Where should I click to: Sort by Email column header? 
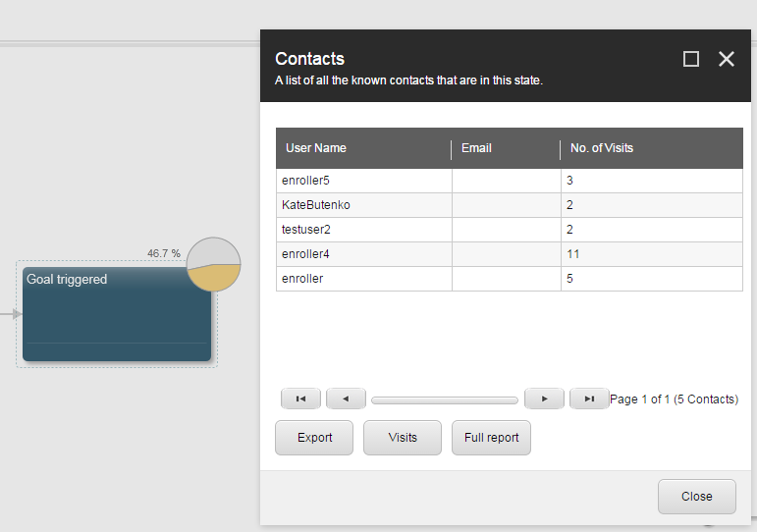point(476,148)
